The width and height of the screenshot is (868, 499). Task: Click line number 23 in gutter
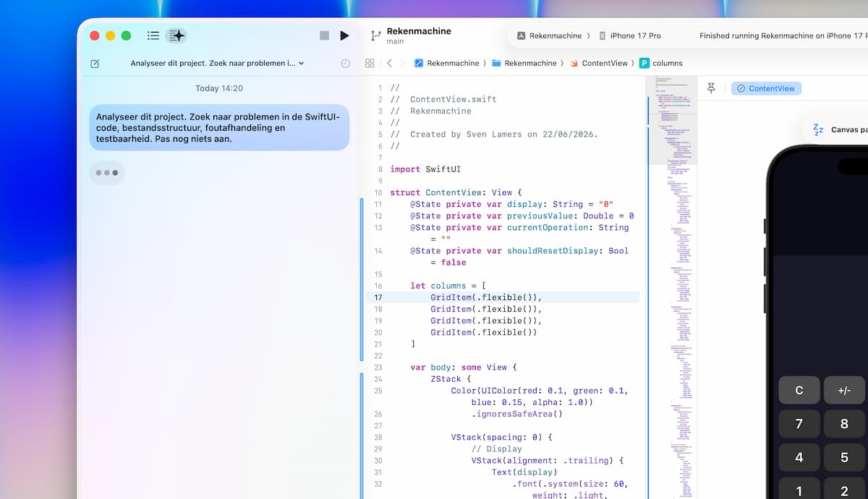(x=378, y=367)
